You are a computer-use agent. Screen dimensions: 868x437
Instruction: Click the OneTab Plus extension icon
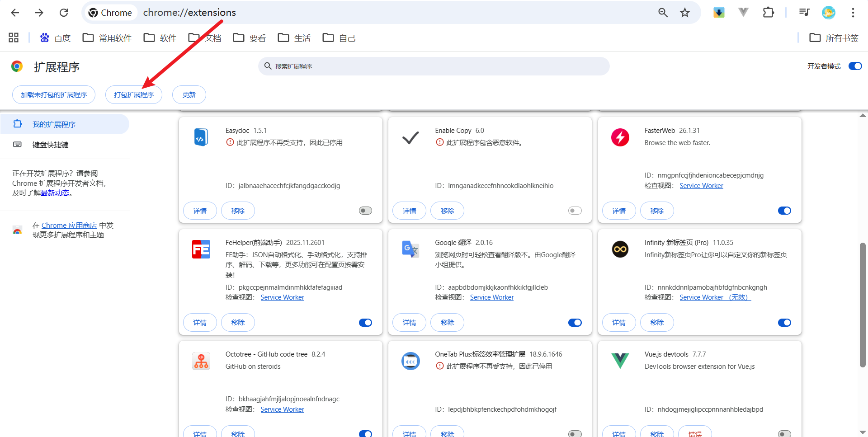pos(410,361)
